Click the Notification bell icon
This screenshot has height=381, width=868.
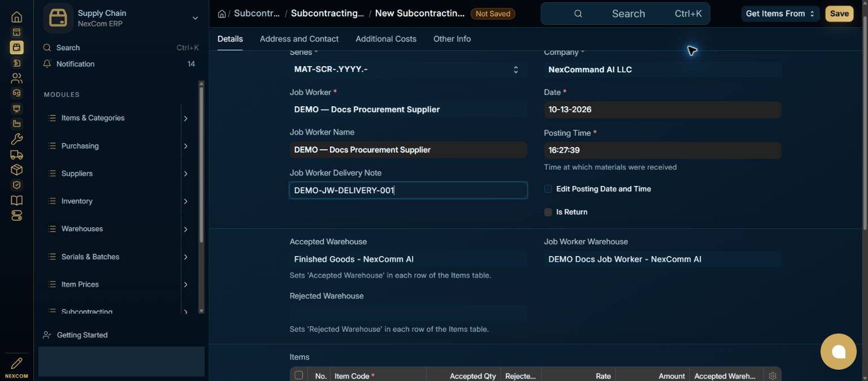pyautogui.click(x=47, y=64)
